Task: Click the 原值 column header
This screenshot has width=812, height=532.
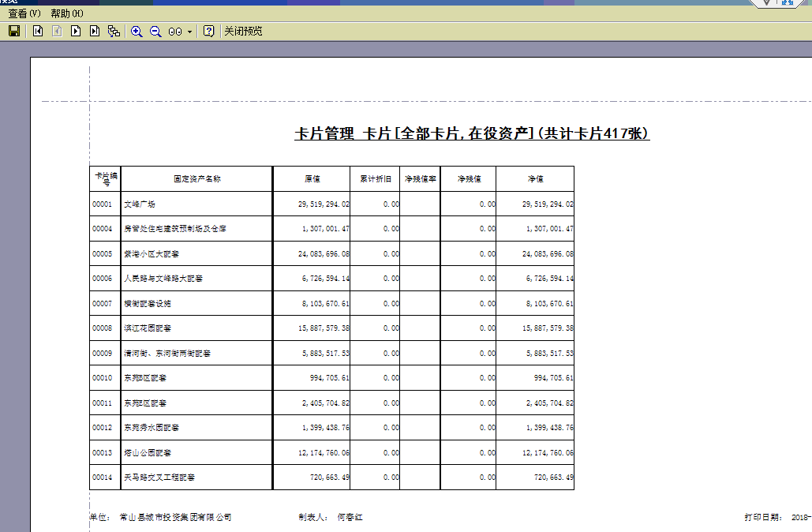Action: click(312, 178)
